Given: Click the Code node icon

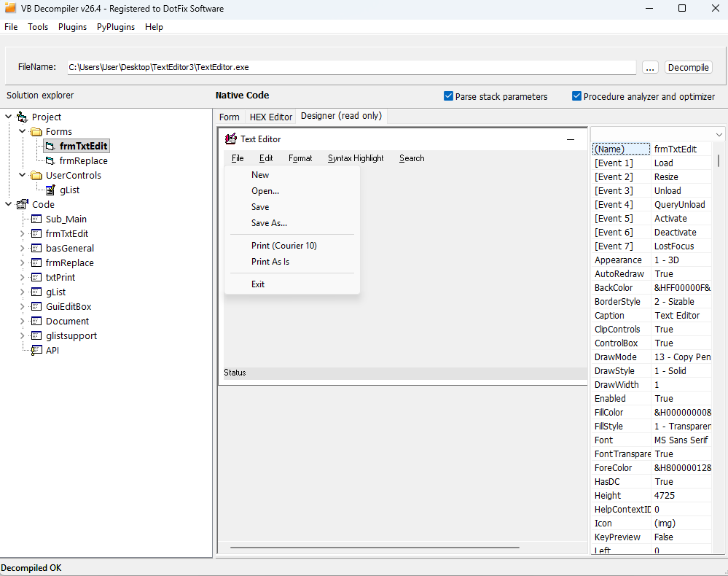Looking at the screenshot, I should tap(22, 204).
